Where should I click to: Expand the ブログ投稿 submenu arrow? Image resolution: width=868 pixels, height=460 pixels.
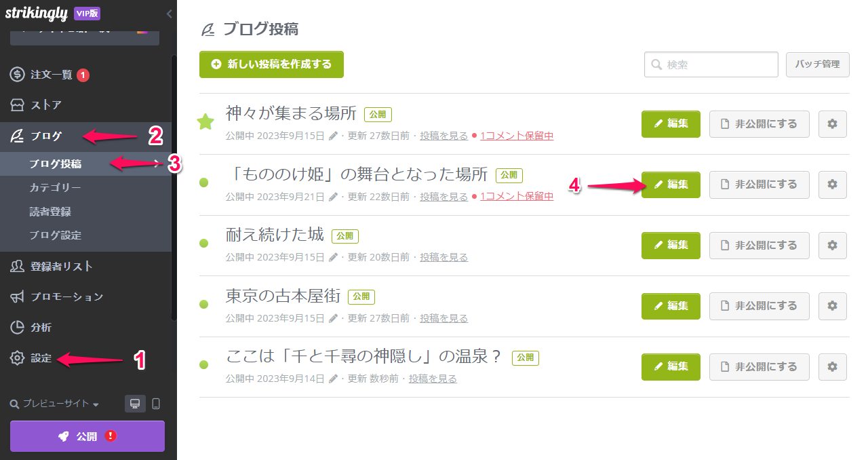(x=157, y=163)
